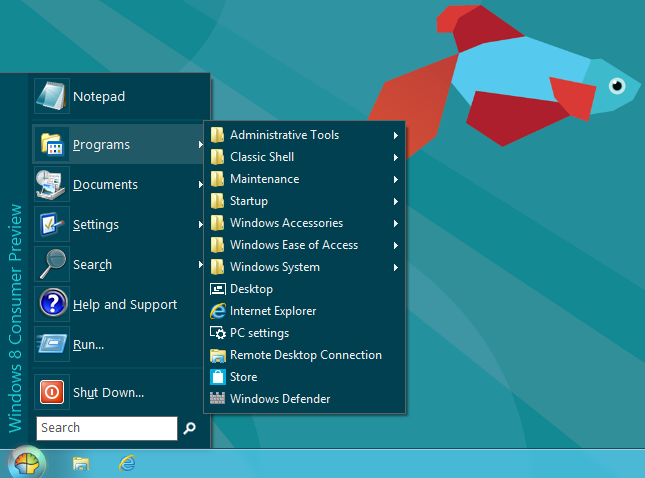This screenshot has width=645, height=478.
Task: Open the PC settings text entry
Action: click(x=260, y=333)
